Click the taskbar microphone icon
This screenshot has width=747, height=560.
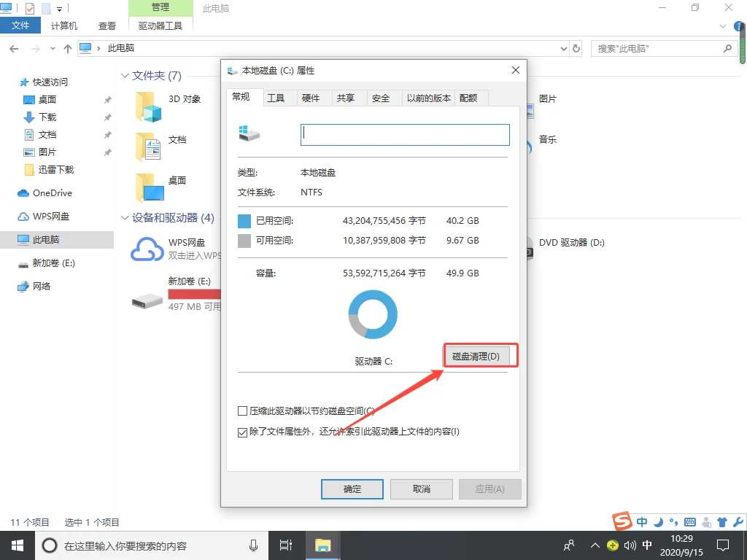click(253, 545)
